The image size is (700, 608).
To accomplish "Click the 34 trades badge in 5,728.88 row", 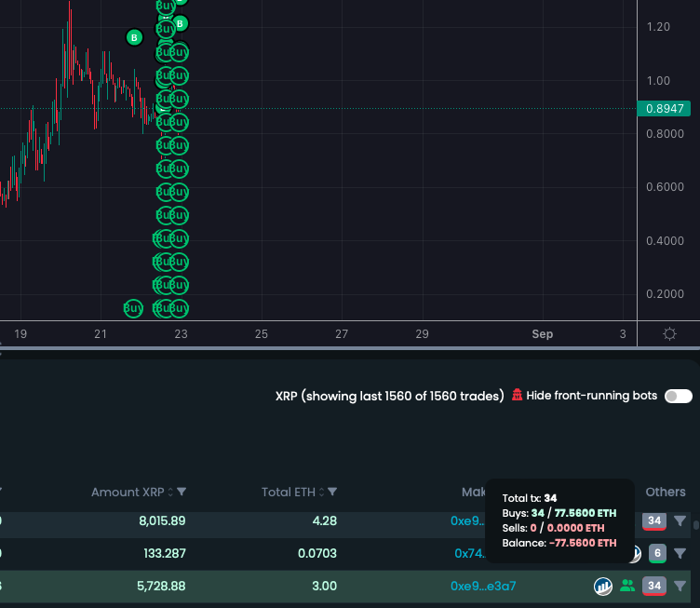I will coord(654,587).
